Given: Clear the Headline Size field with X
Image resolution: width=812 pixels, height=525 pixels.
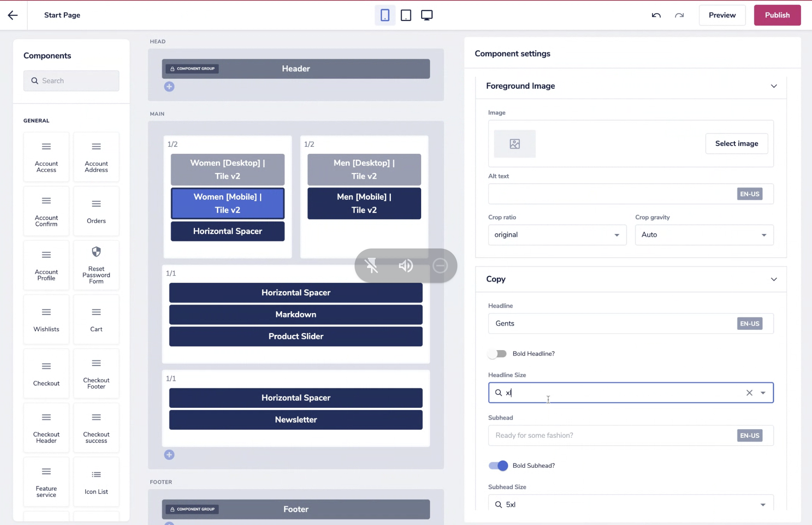Looking at the screenshot, I should click(x=749, y=393).
